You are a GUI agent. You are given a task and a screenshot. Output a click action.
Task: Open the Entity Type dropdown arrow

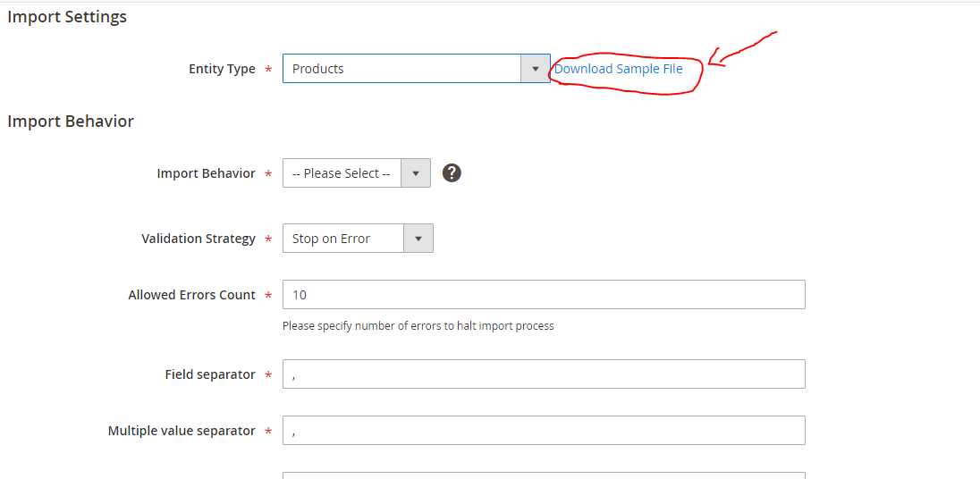536,69
